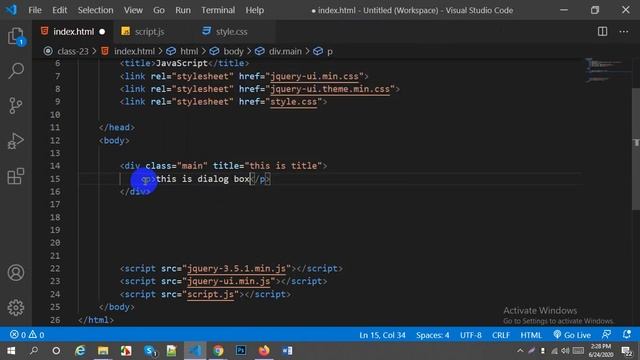Open the Terminal menu
Screen dimensions: 640x360
pyautogui.click(x=218, y=10)
